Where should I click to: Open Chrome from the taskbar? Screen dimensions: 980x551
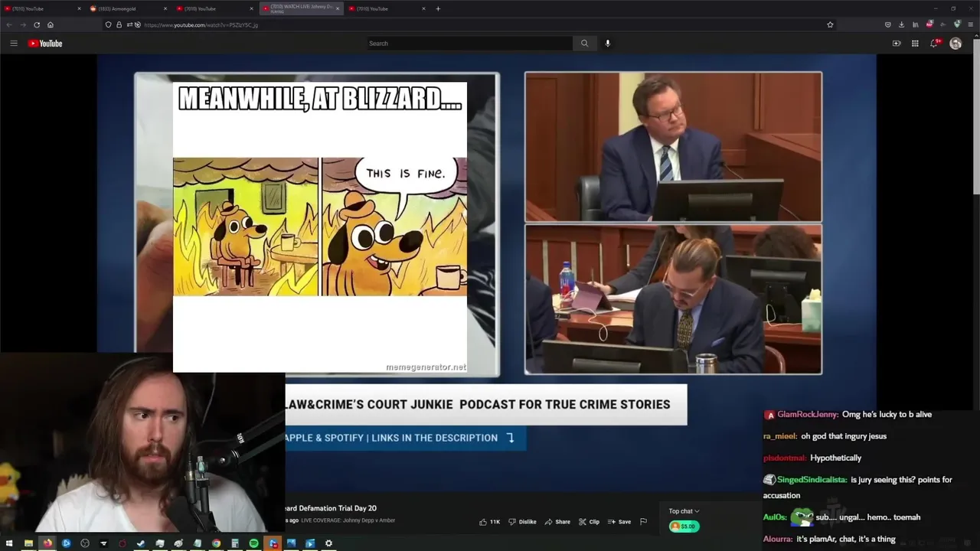point(216,543)
